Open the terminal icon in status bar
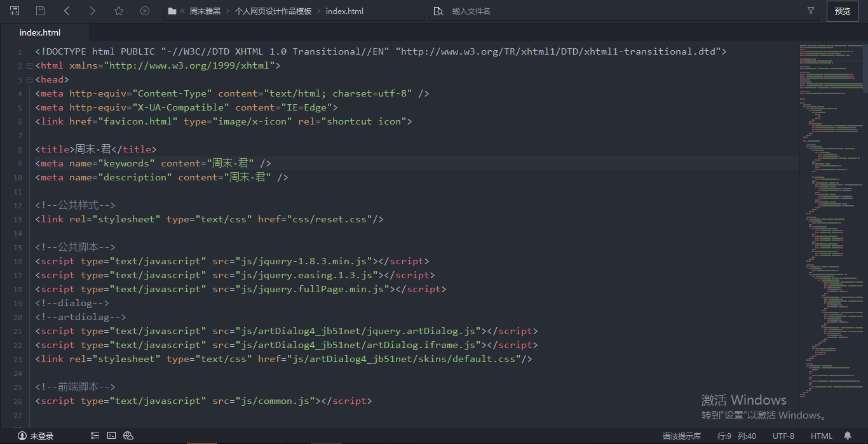This screenshot has height=444, width=868. [111, 436]
